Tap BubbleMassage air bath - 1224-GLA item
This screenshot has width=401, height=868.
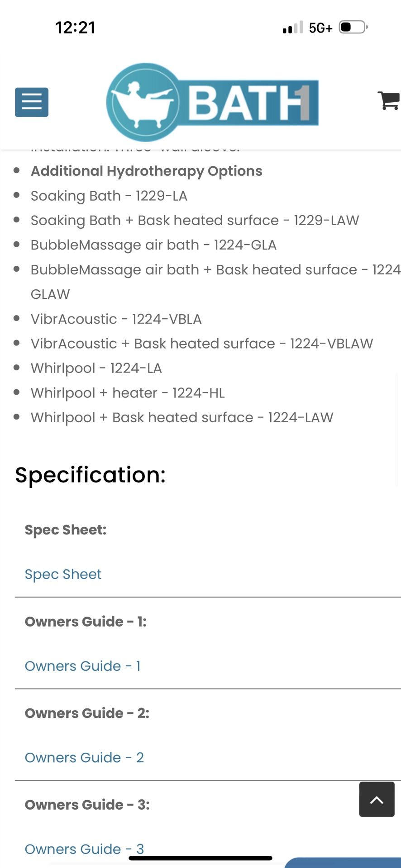pyautogui.click(x=153, y=245)
